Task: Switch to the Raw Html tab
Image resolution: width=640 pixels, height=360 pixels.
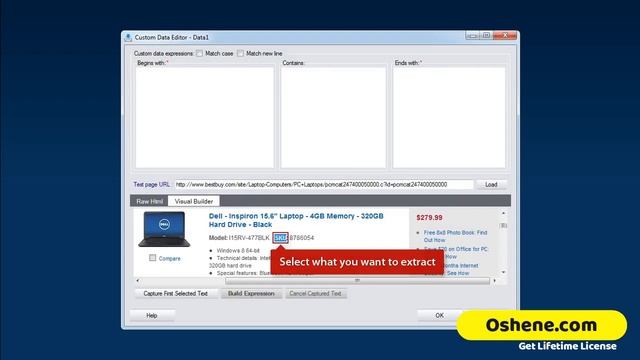Action: [149, 201]
